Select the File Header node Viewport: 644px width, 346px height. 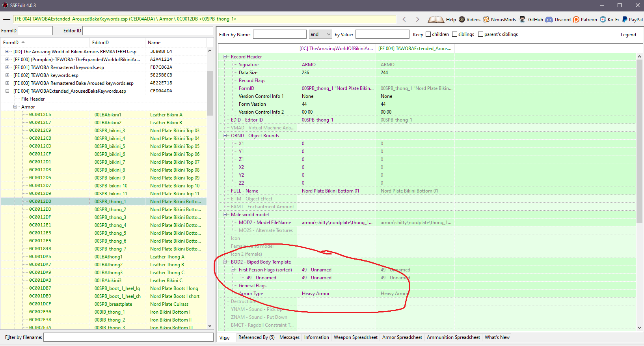(33, 99)
